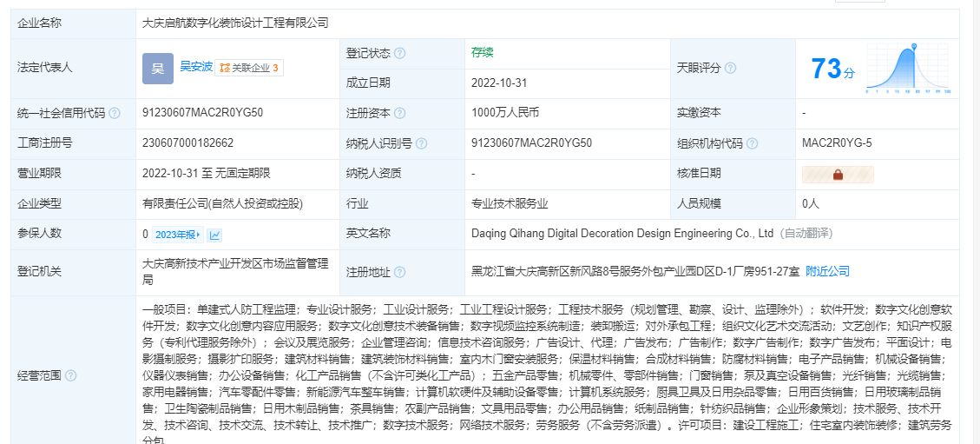Click the 关联企业 3 badge
Screen dimensions: 980x444
click(x=249, y=67)
